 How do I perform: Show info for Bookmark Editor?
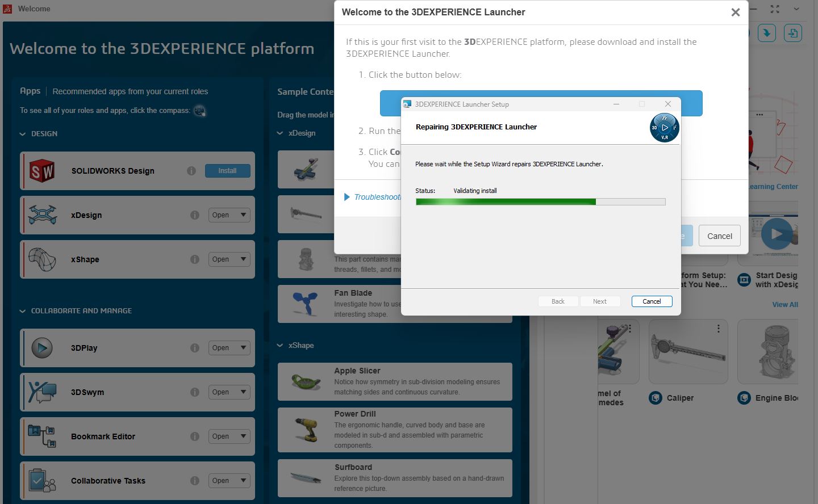(x=195, y=436)
